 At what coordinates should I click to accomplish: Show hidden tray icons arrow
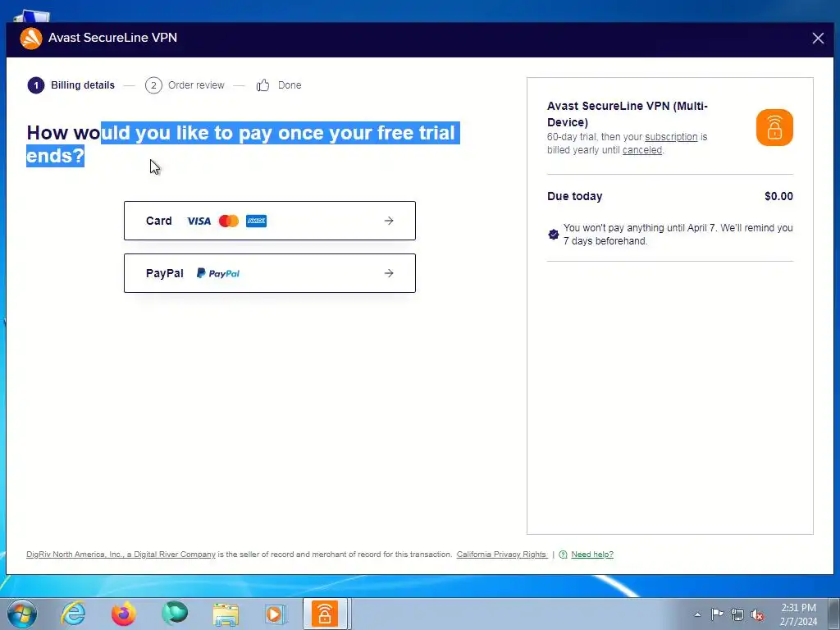point(697,614)
